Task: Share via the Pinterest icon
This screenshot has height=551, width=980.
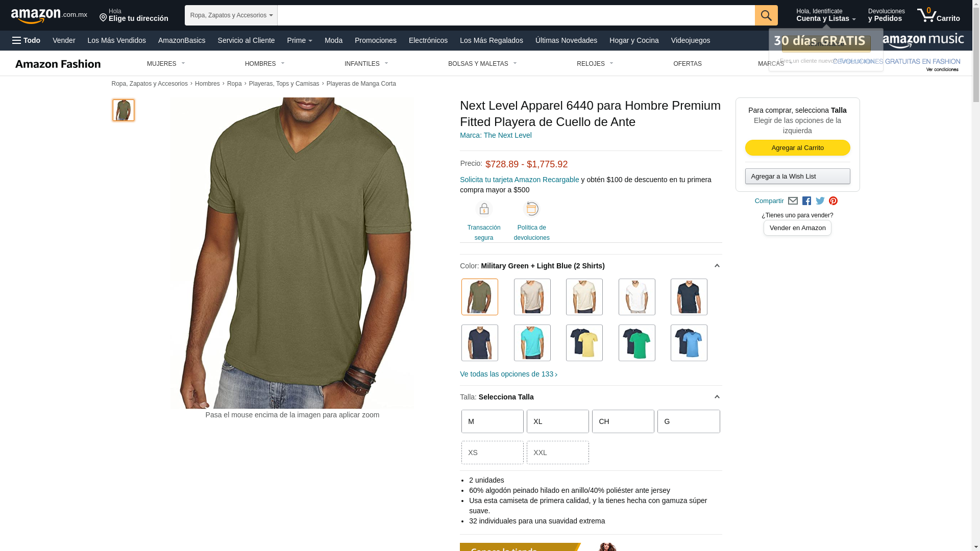Action: pos(834,201)
